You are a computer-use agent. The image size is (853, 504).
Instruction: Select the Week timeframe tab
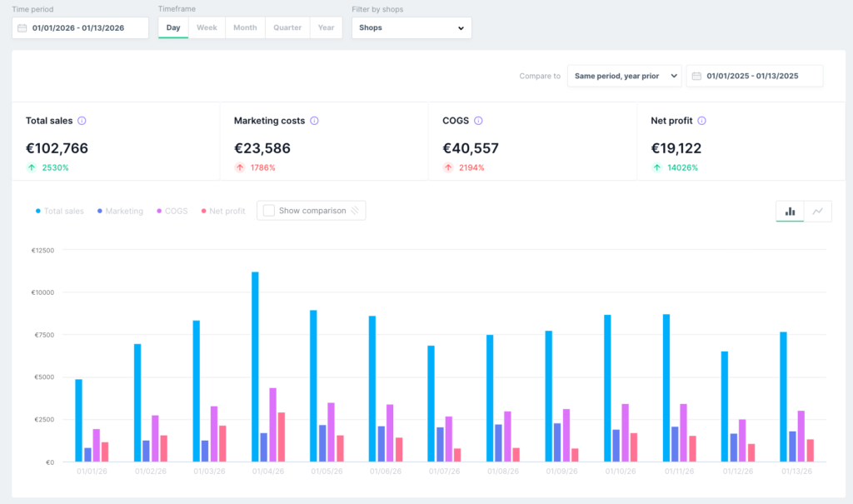(207, 27)
